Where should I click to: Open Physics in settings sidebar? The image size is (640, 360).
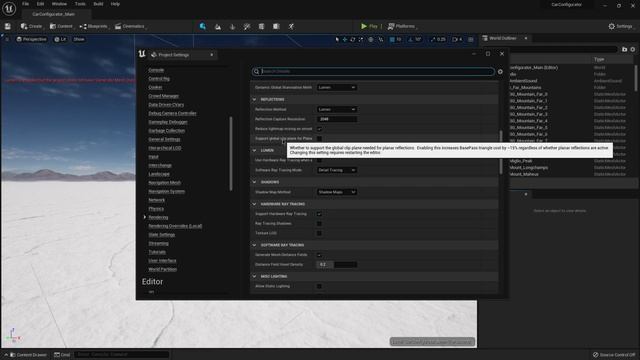pyautogui.click(x=156, y=209)
